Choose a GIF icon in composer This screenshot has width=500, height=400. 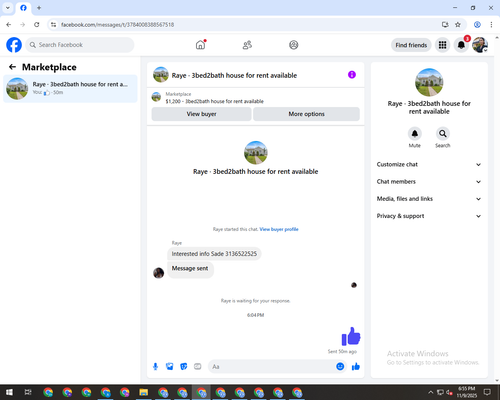point(198,367)
